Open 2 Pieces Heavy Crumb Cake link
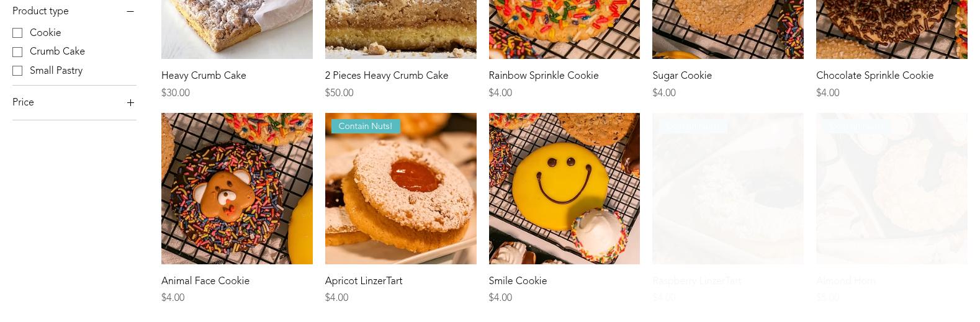This screenshot has height=322, width=980. tap(387, 76)
